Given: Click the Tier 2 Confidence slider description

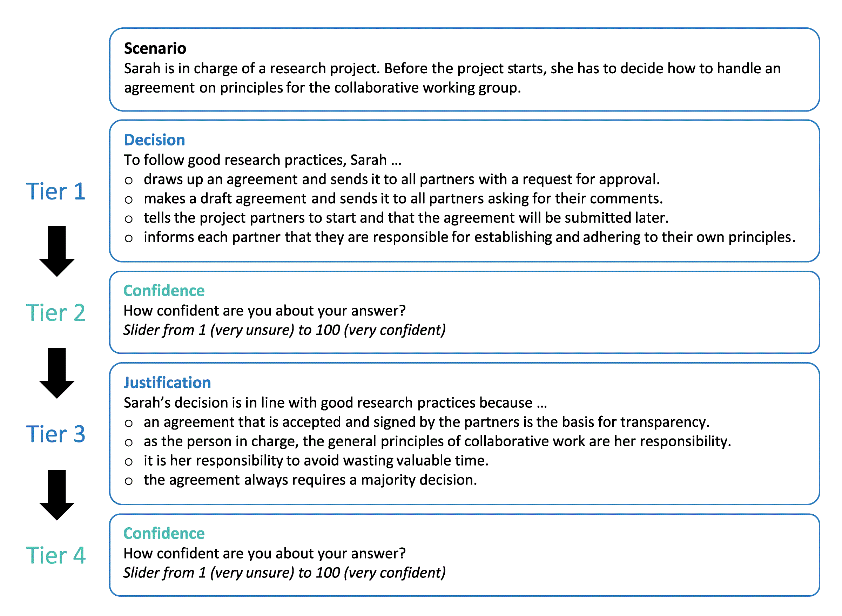Looking at the screenshot, I should pos(284,330).
